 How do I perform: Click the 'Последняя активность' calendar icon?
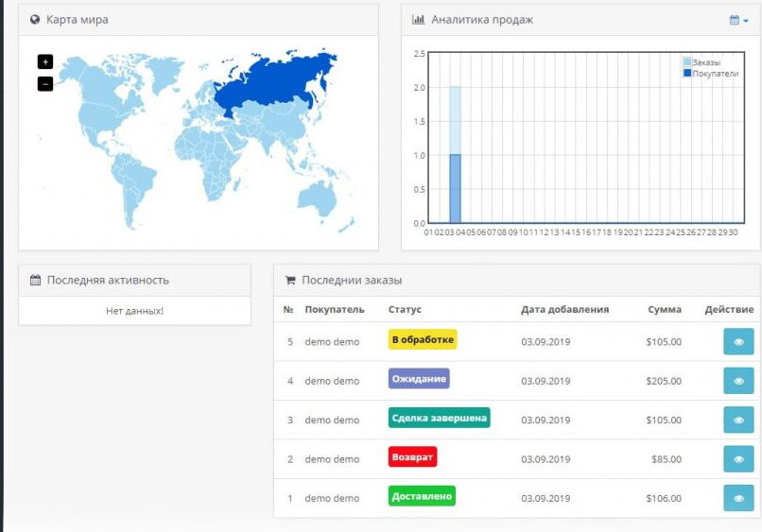35,281
